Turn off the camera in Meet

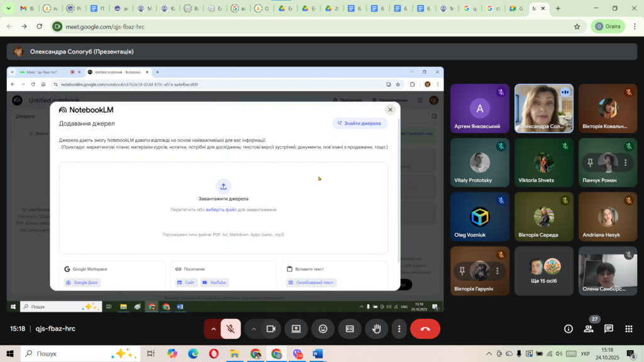click(x=271, y=329)
